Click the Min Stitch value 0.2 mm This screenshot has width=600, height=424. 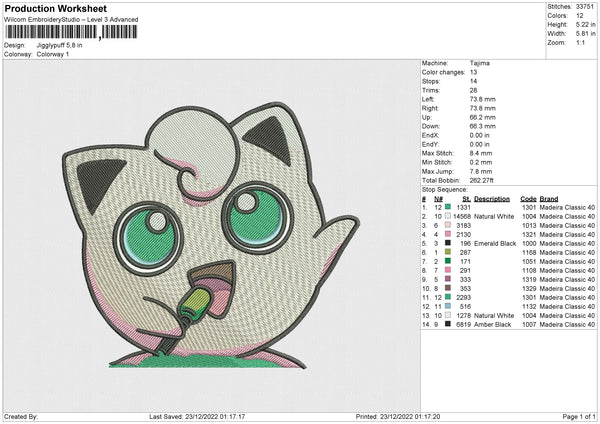click(481, 162)
